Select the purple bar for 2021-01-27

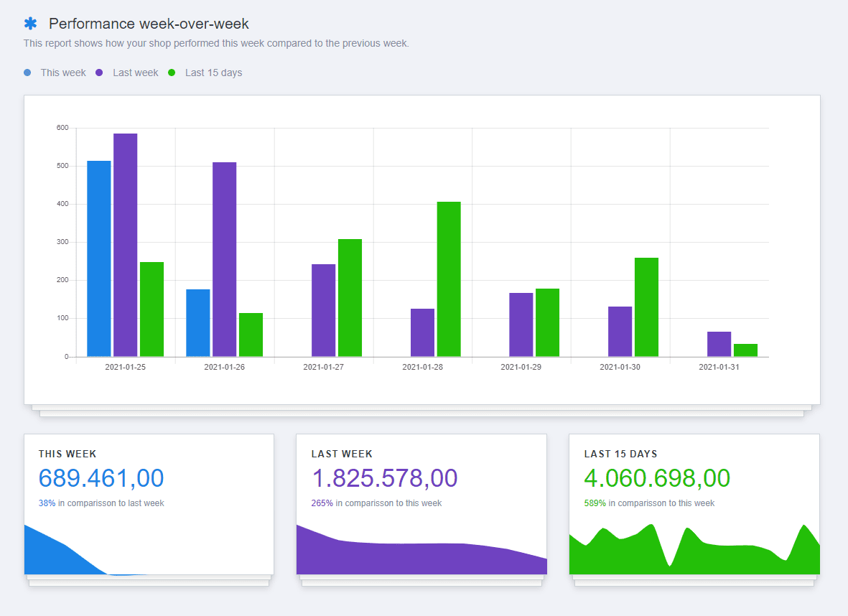323,310
